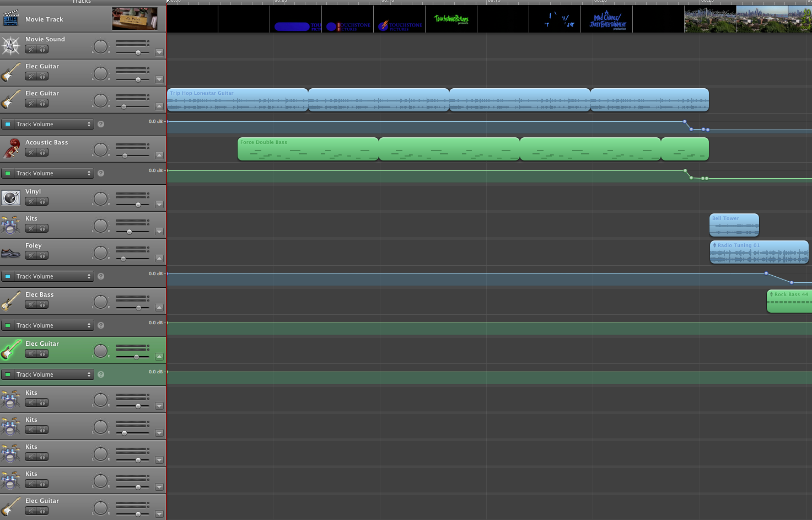Image resolution: width=812 pixels, height=520 pixels.
Task: Open the Track Volume dropdown under Foley
Action: click(53, 276)
